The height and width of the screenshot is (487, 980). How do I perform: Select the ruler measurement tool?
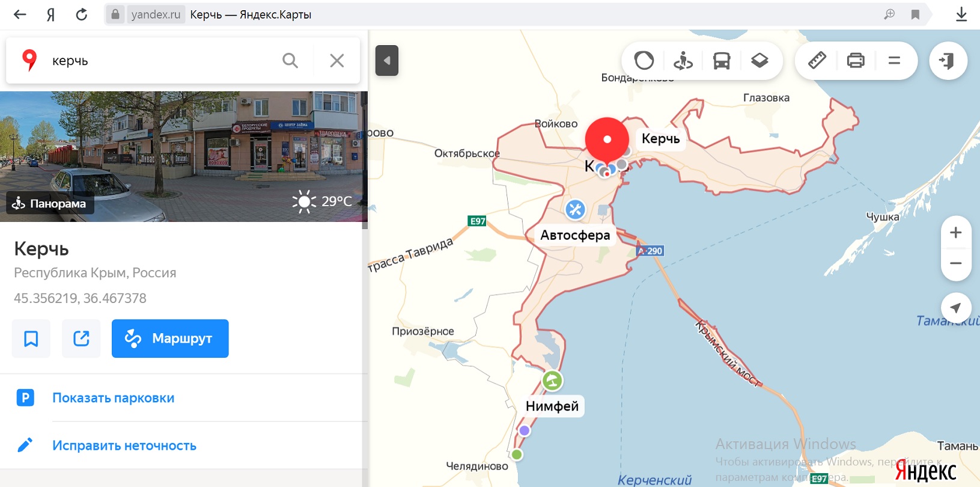817,61
